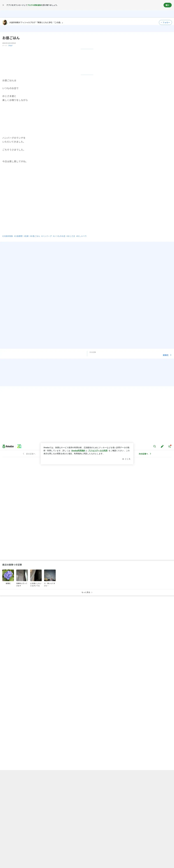Open the 心を楽にしたいともがいてる thumbnail
This screenshot has width=174, height=868.
click(x=36, y=575)
